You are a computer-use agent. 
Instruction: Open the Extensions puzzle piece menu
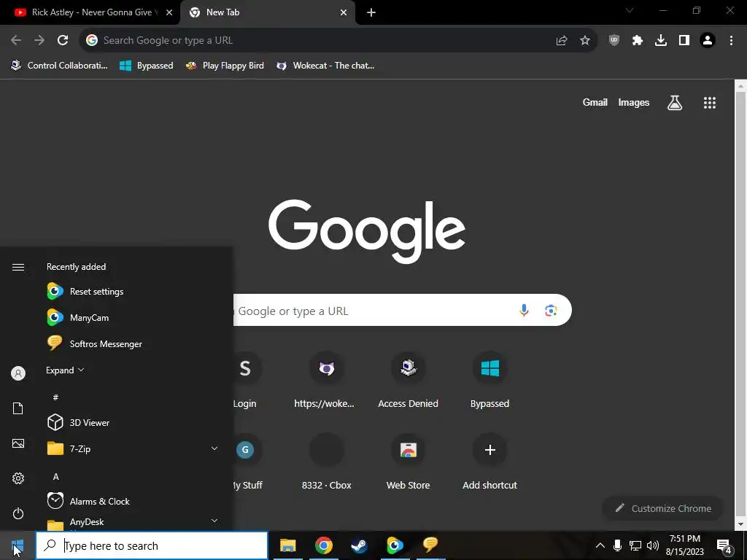(638, 41)
